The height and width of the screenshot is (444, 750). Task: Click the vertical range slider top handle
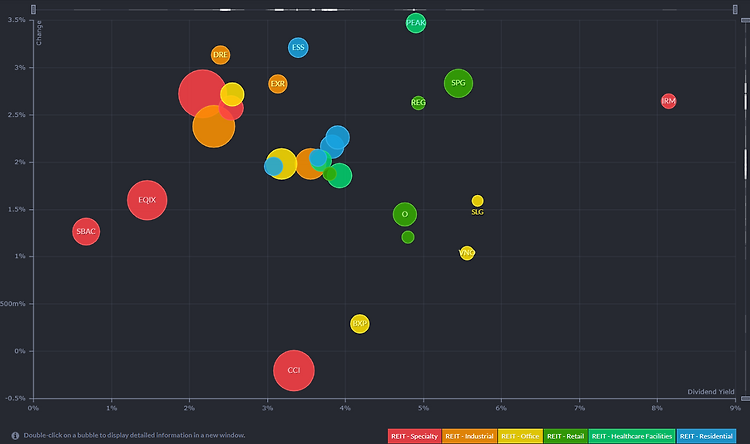point(745,20)
